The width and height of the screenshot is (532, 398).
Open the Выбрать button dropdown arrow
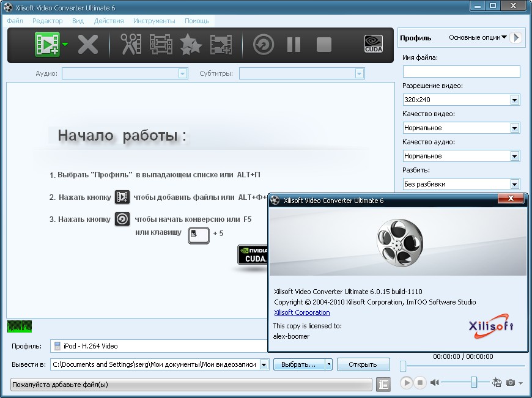(x=328, y=364)
